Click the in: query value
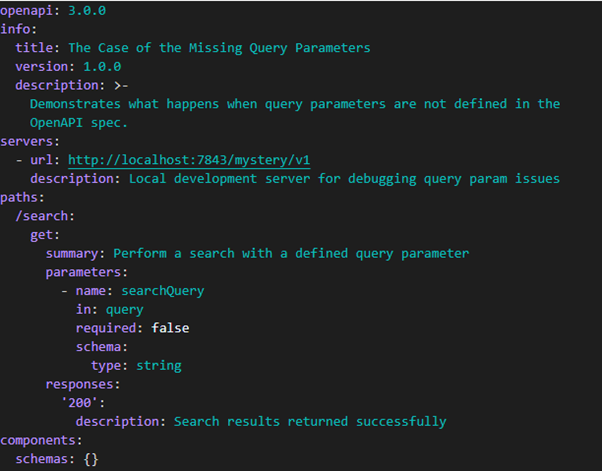 pos(125,310)
